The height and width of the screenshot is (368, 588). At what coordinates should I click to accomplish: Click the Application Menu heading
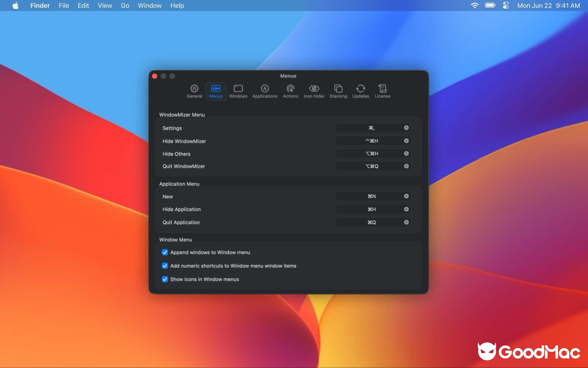179,184
